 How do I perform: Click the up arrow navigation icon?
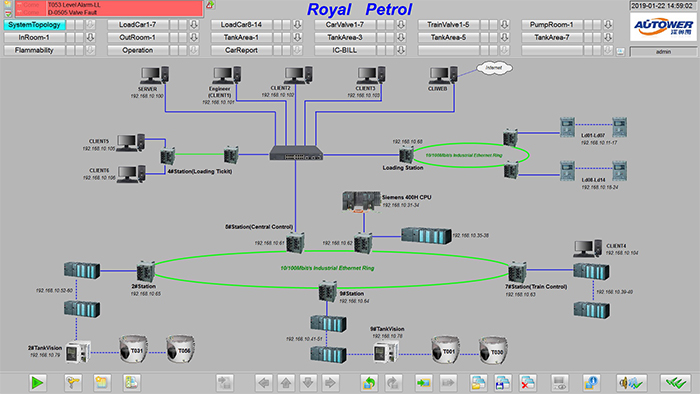pos(286,382)
